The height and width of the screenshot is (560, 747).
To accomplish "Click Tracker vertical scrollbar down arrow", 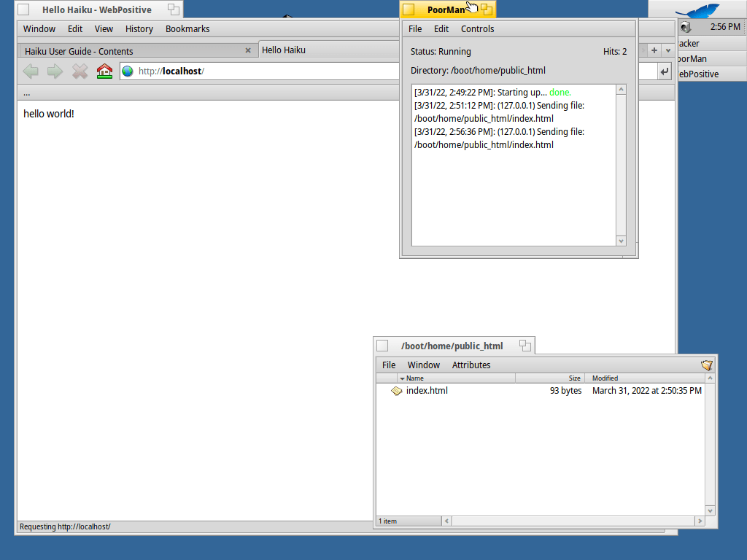I will pyautogui.click(x=711, y=511).
